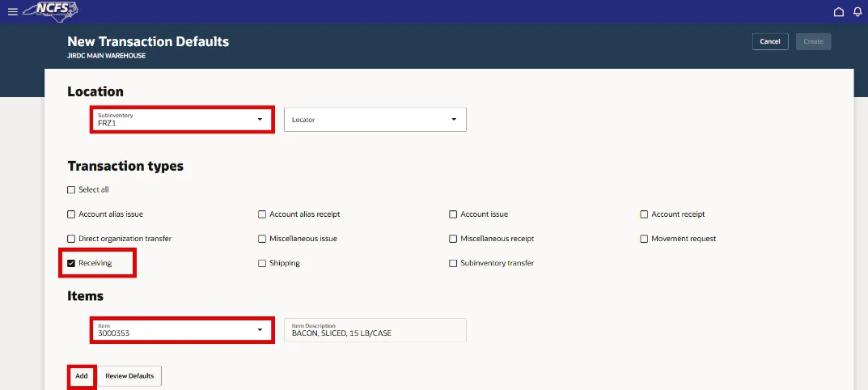
Task: Click the Location section heading
Action: (x=95, y=91)
